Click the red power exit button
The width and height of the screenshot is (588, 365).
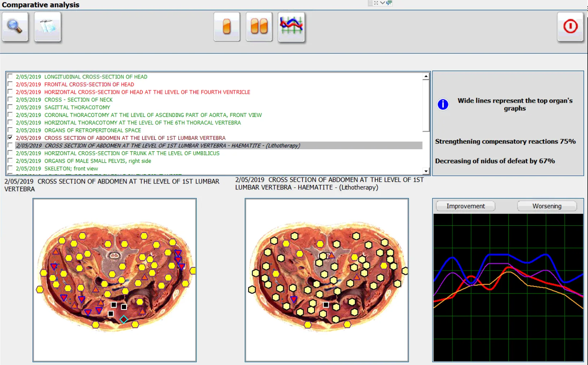coord(570,27)
